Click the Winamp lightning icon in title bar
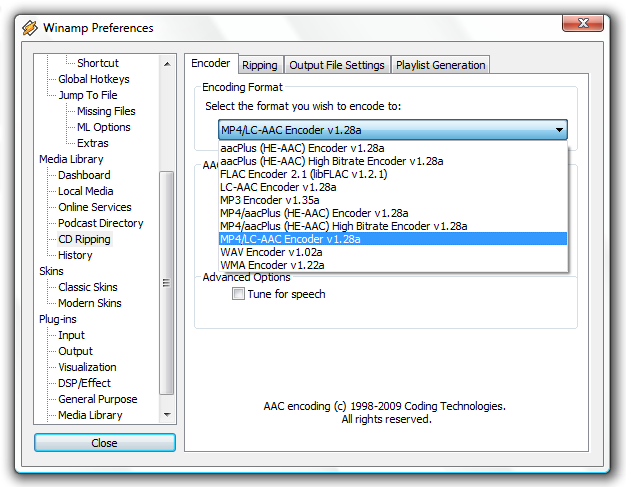Image resolution: width=626 pixels, height=487 pixels. pos(30,28)
